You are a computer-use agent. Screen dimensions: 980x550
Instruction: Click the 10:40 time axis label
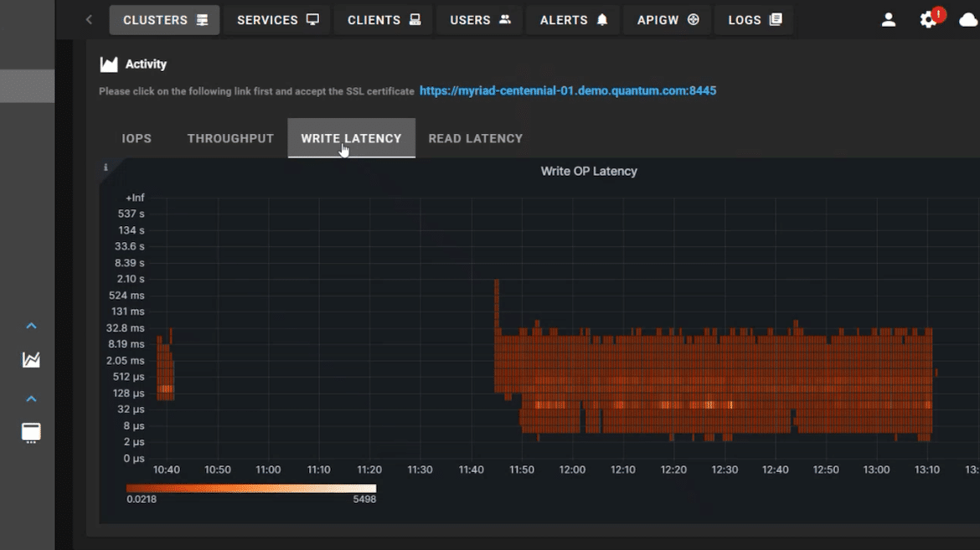pyautogui.click(x=166, y=470)
